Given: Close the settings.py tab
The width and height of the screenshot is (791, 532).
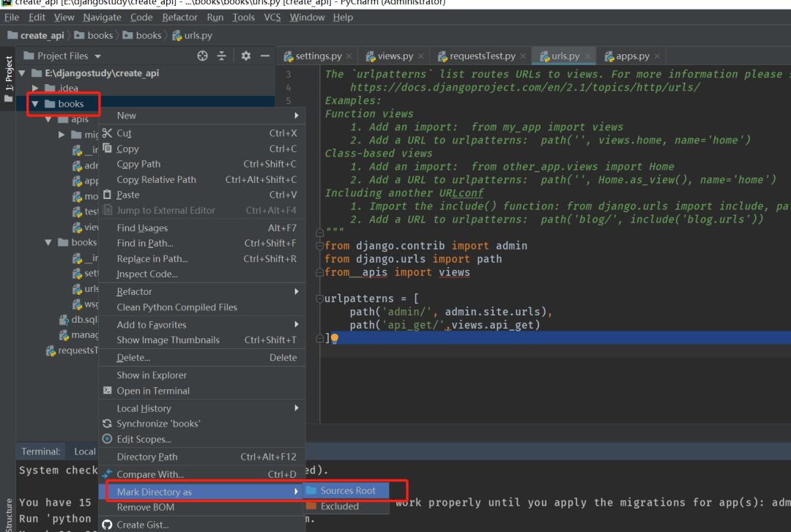Looking at the screenshot, I should click(349, 56).
